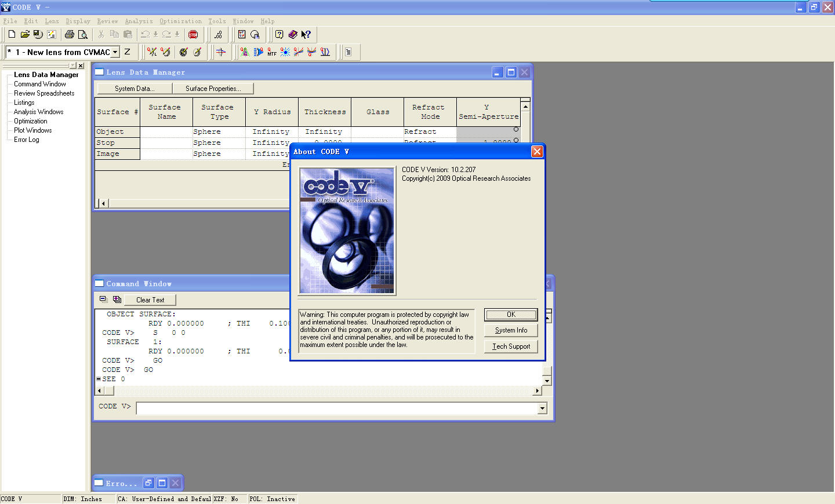Select Lens Data Manager in navigation tree
The height and width of the screenshot is (504, 835).
[46, 75]
